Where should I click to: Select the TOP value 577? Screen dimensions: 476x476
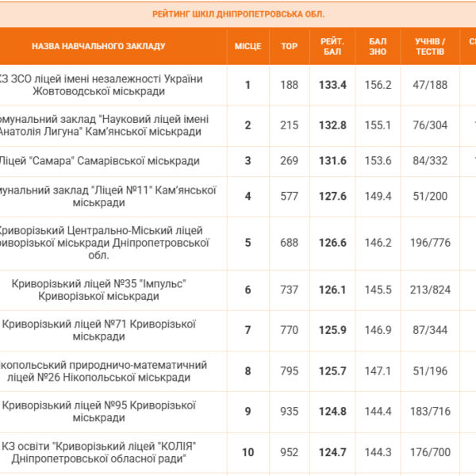(x=289, y=197)
